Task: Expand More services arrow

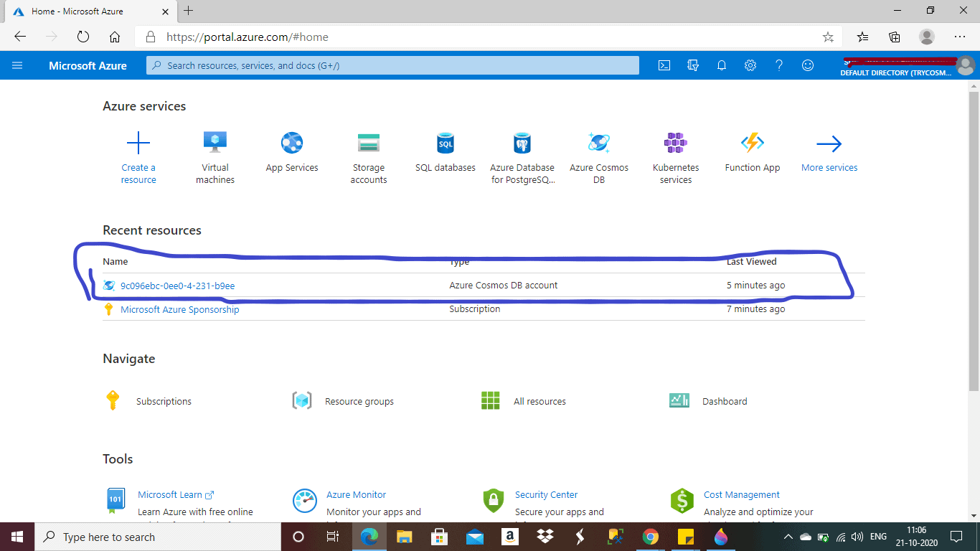Action: [829, 144]
